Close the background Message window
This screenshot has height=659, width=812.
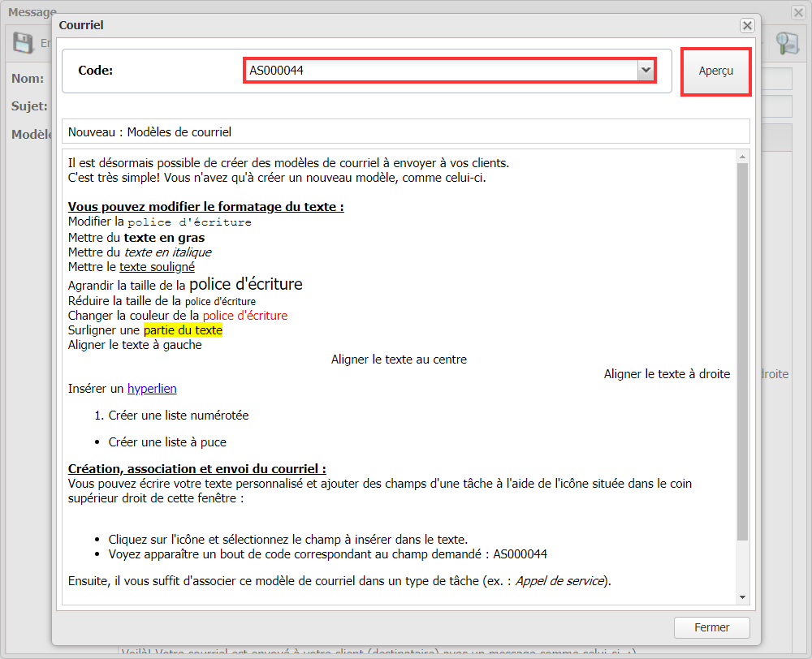coord(798,13)
